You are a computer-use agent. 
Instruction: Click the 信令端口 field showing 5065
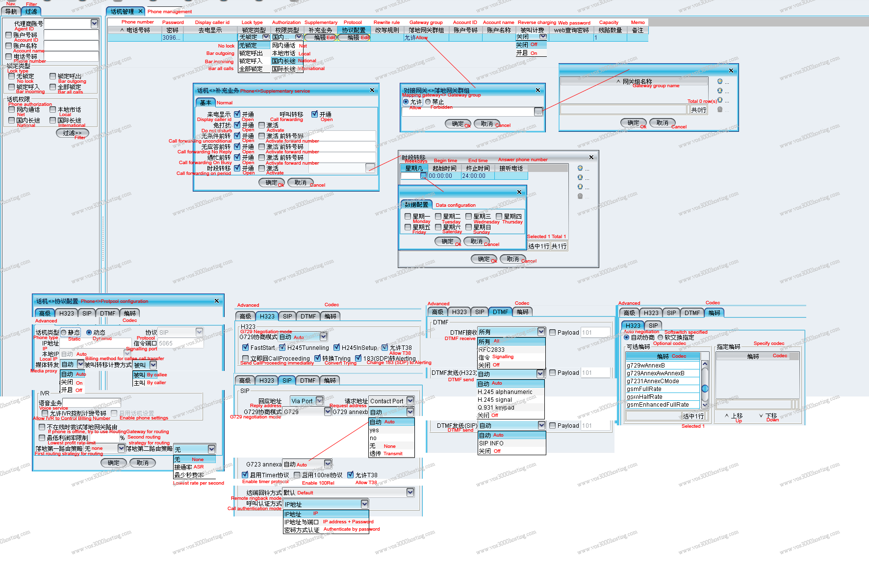(179, 343)
